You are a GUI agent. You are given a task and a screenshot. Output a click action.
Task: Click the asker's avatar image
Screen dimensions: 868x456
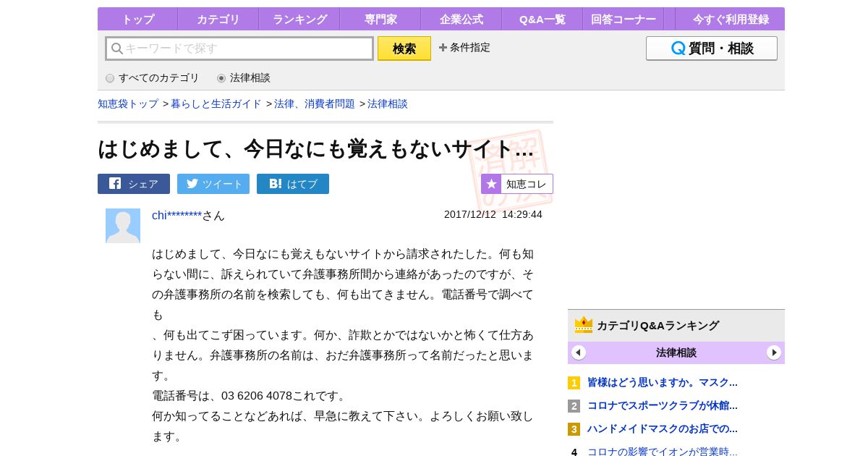coord(123,226)
